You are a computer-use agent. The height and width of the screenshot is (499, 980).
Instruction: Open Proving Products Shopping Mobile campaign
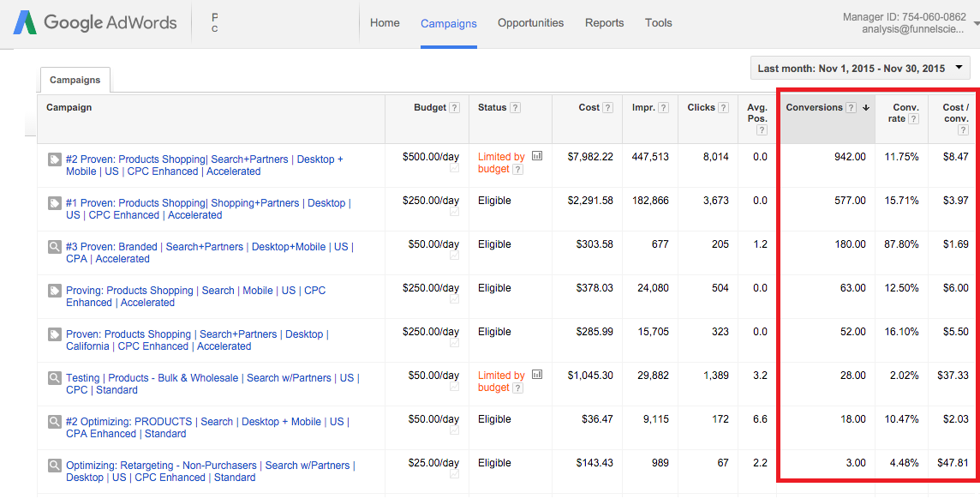[x=195, y=297]
